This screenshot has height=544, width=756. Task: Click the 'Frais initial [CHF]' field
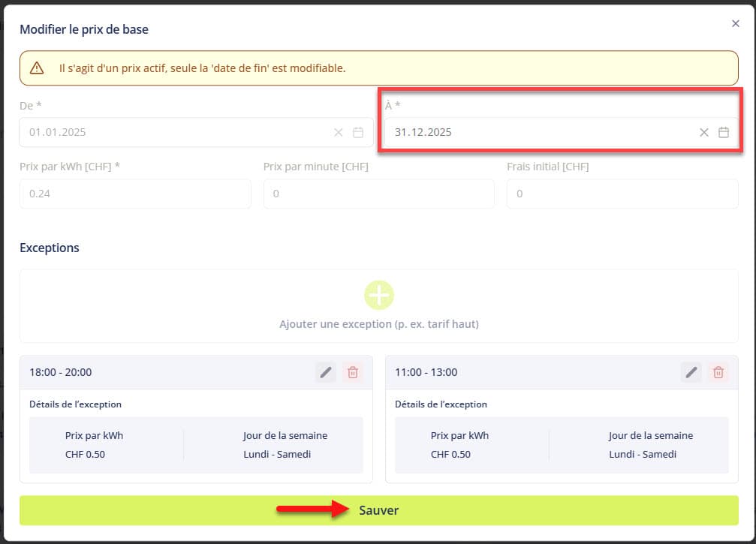tap(622, 194)
